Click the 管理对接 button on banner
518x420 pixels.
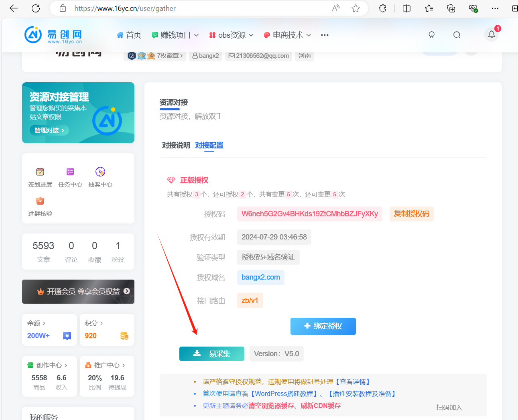[49, 130]
